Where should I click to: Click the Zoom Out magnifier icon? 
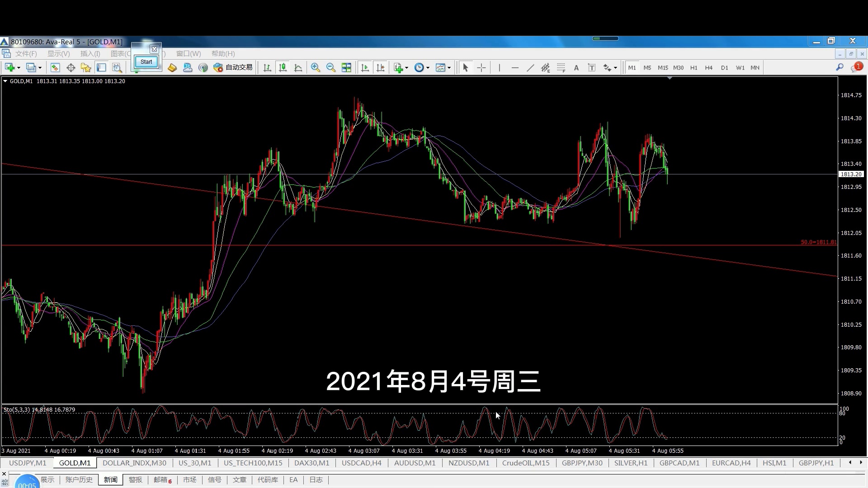(x=331, y=68)
